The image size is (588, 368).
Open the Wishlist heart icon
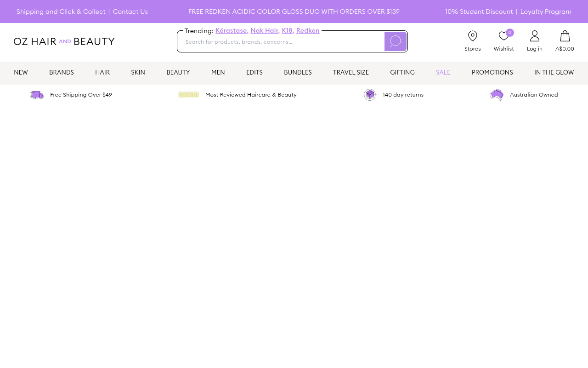tap(503, 36)
